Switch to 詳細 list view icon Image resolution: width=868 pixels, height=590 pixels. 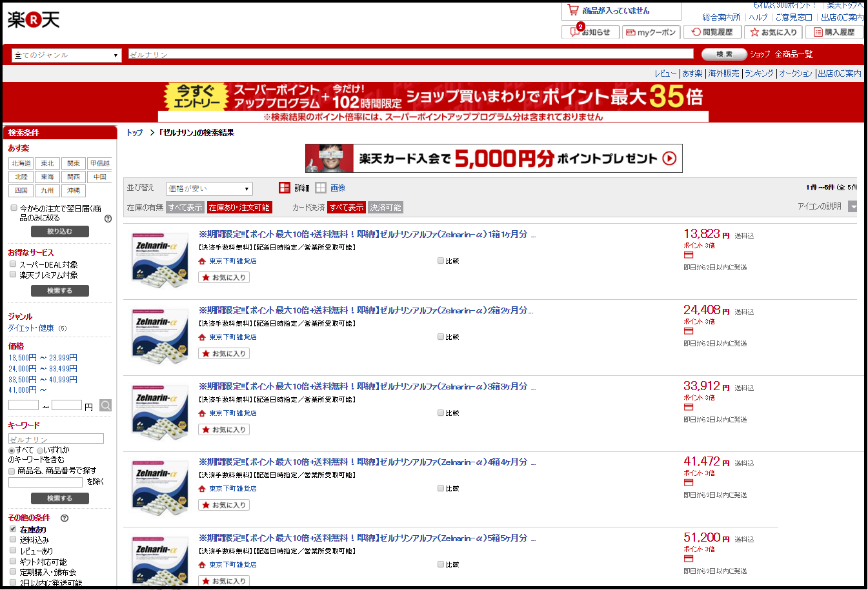click(285, 188)
